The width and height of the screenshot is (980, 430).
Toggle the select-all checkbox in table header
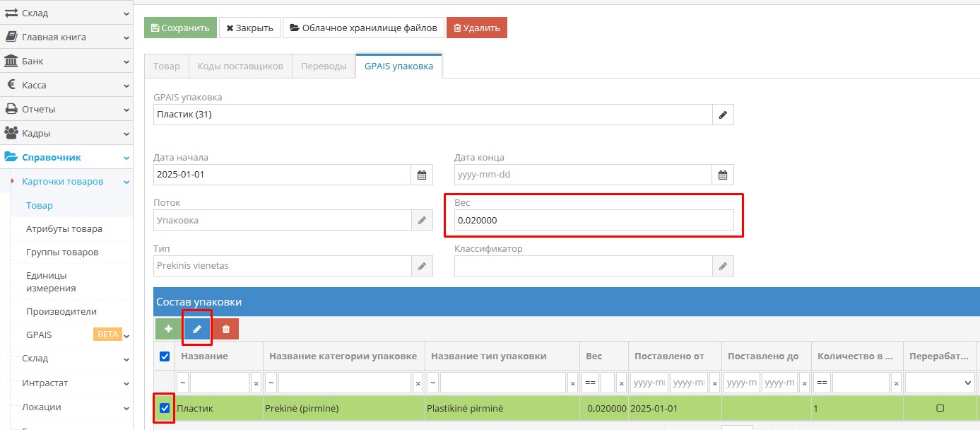click(165, 356)
